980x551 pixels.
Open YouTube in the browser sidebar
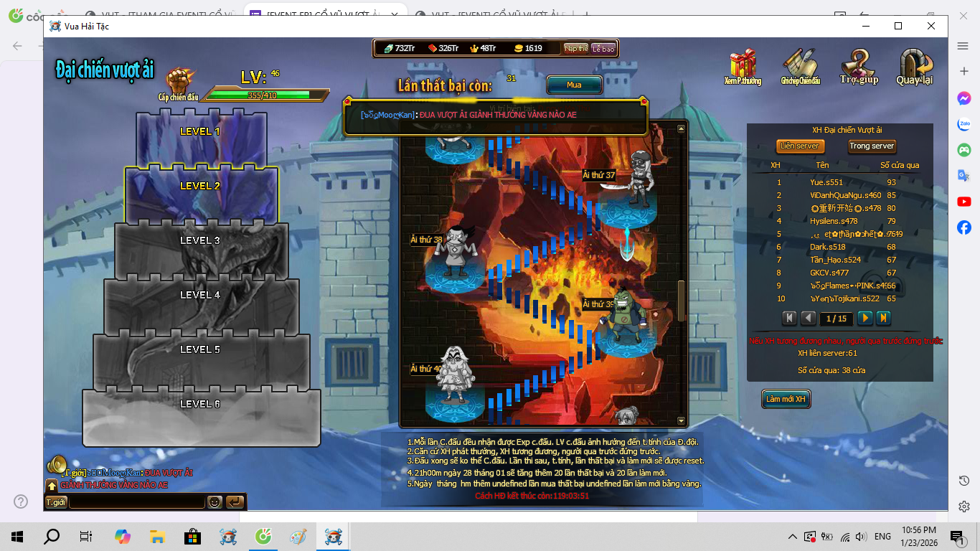pos(963,202)
